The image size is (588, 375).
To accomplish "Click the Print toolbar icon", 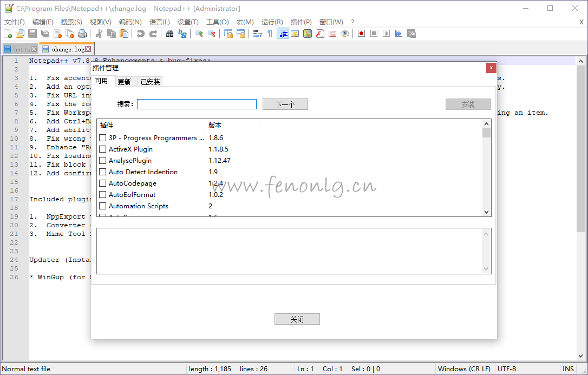I will (82, 34).
